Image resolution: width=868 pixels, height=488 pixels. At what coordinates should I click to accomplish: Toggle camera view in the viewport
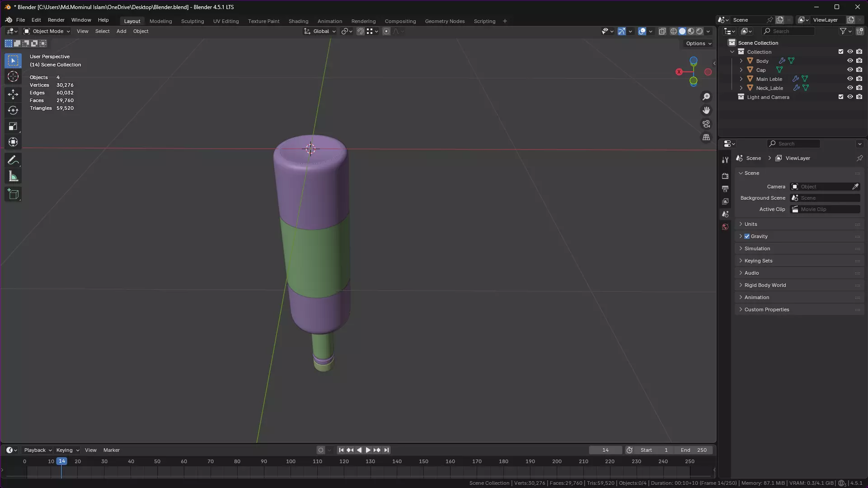(706, 124)
